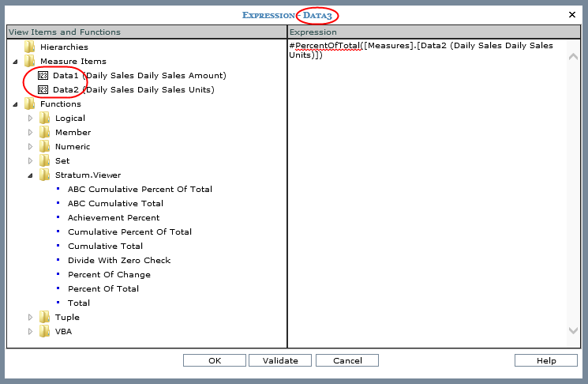Select the Cumulative Total function
Image resolution: width=588 pixels, height=384 pixels.
click(106, 247)
